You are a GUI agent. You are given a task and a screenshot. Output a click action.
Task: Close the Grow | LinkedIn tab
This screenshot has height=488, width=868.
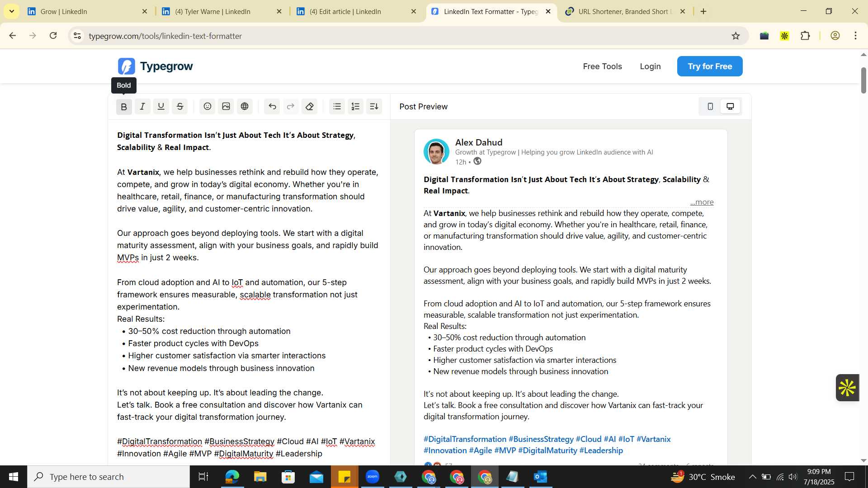coord(145,12)
